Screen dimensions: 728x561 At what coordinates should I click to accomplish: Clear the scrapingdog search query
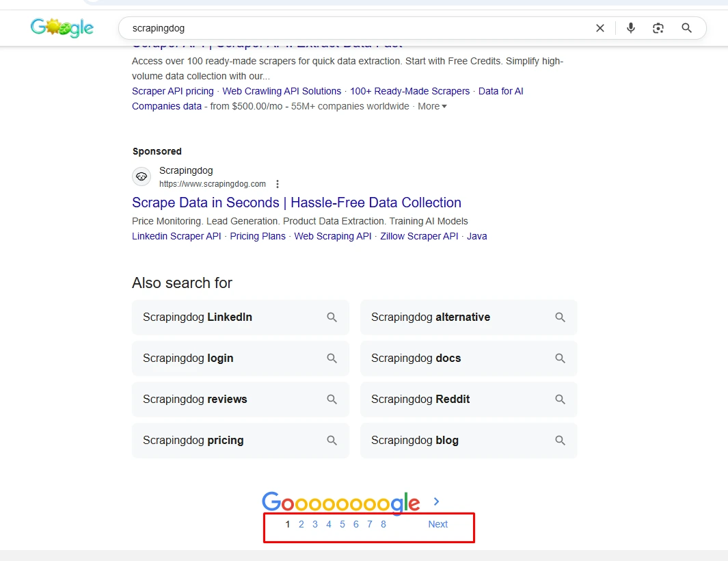point(600,28)
